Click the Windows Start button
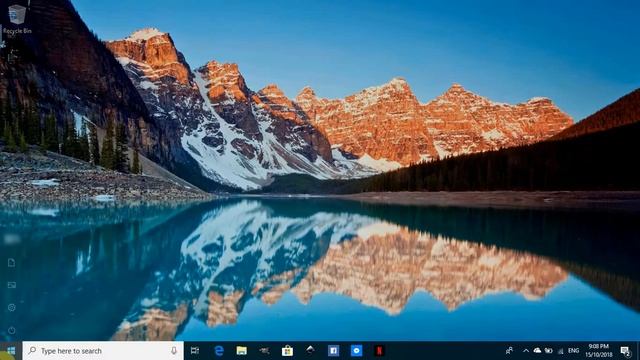640x360 pixels. [x=11, y=351]
